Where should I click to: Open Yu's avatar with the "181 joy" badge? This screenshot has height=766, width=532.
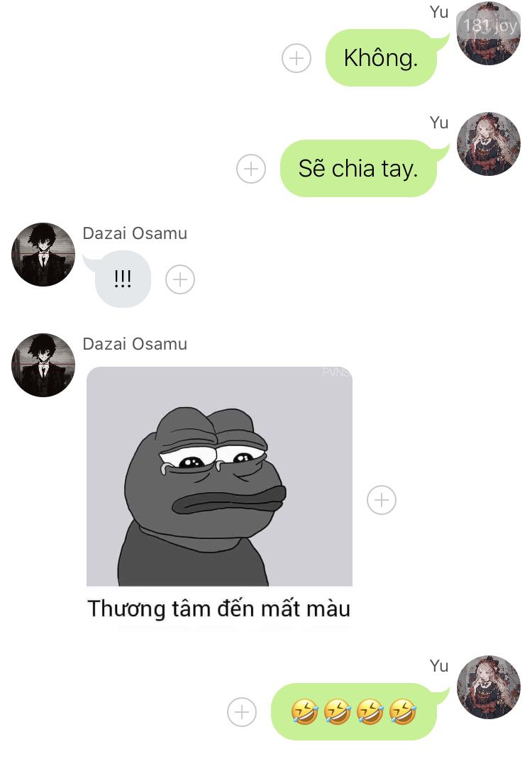[x=489, y=33]
